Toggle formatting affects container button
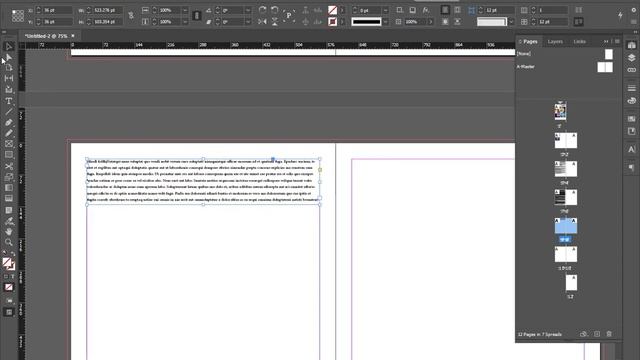The width and height of the screenshot is (640, 360). click(6, 276)
